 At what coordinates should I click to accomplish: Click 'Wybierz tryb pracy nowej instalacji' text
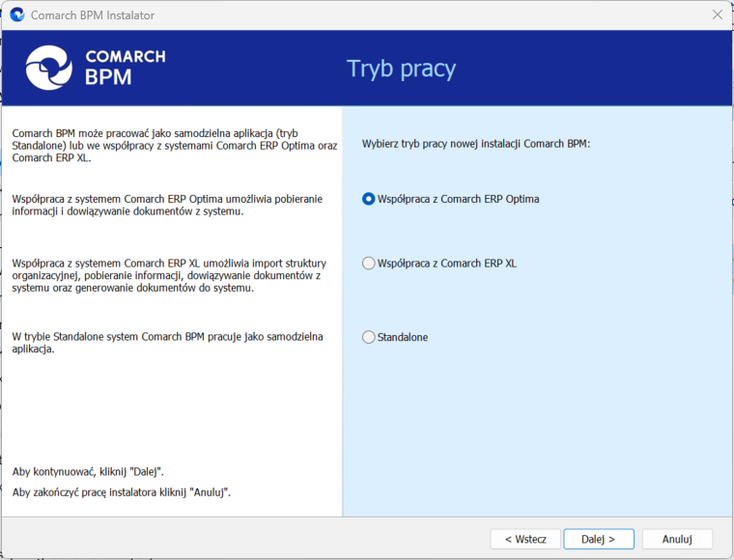click(x=476, y=144)
